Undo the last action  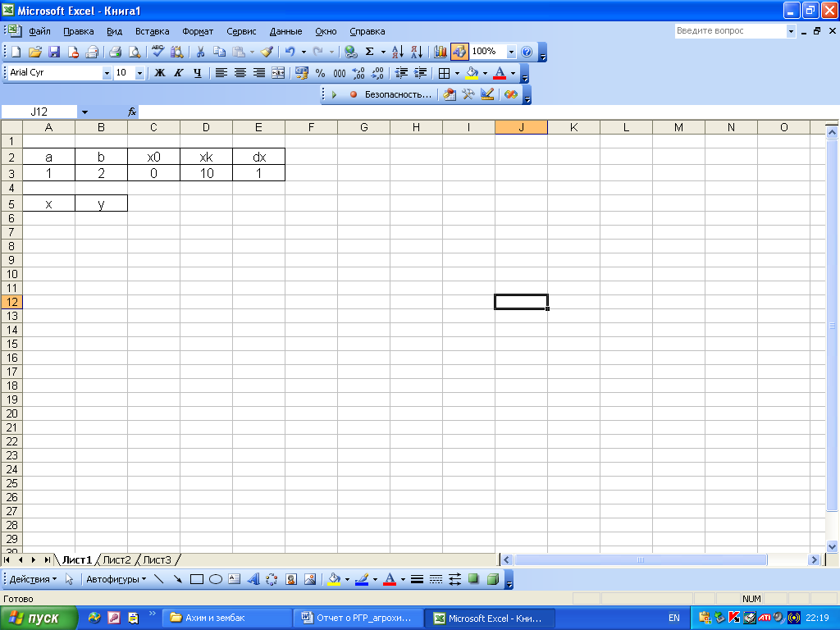[290, 52]
